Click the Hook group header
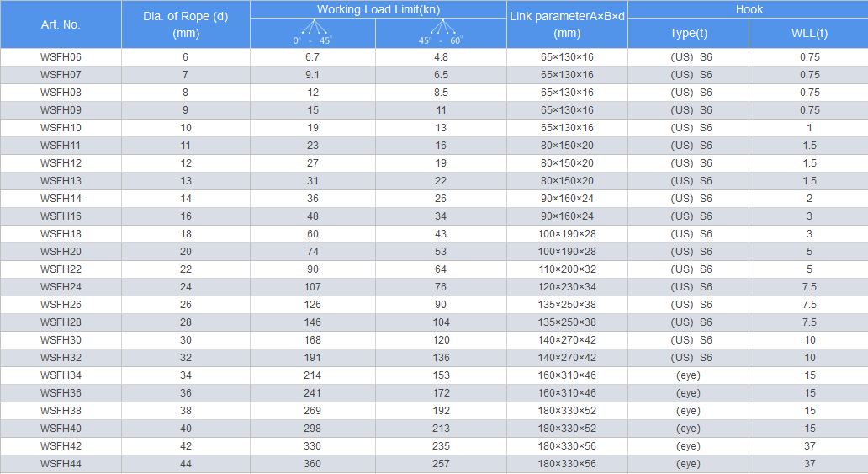 pos(748,9)
